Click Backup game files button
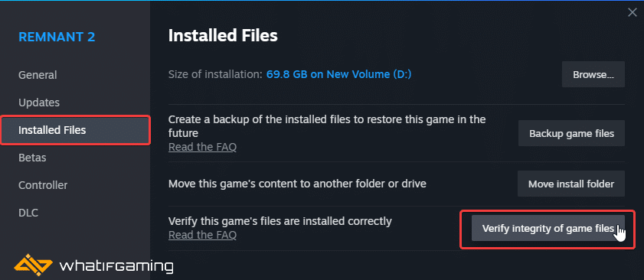The height and width of the screenshot is (280, 644). click(571, 133)
